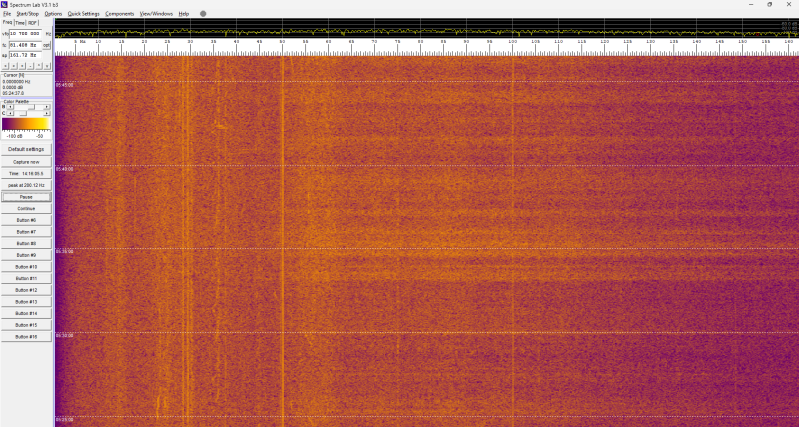Open the Quick Settings menu

(84, 14)
